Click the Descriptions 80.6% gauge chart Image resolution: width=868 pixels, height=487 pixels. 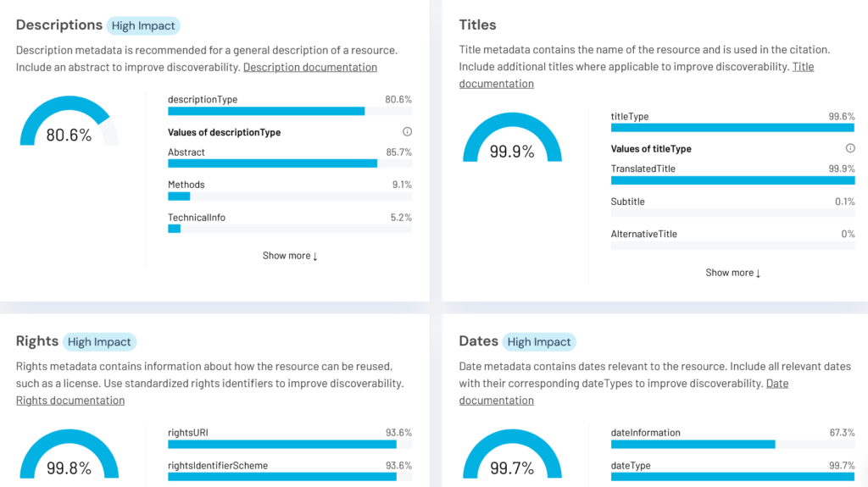coord(69,125)
